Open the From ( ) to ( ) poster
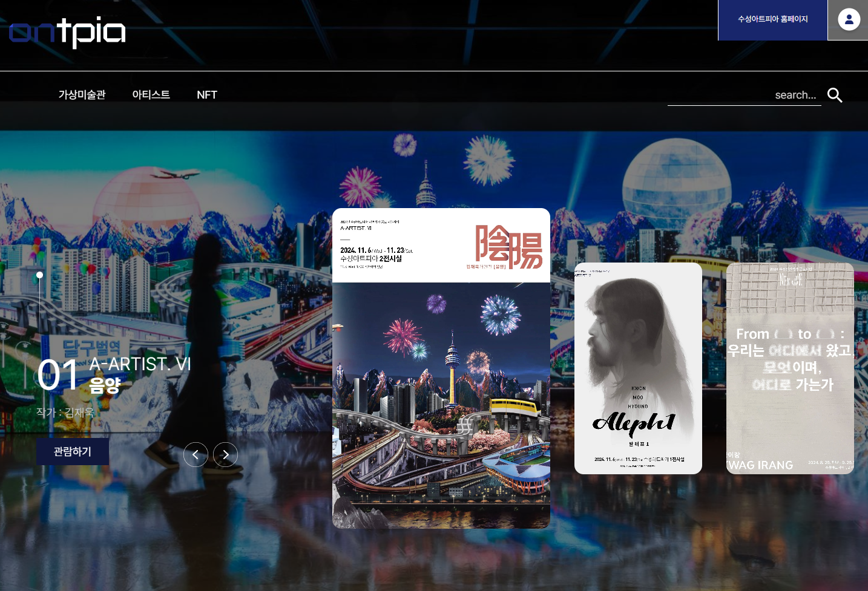This screenshot has width=868, height=591. tap(790, 368)
